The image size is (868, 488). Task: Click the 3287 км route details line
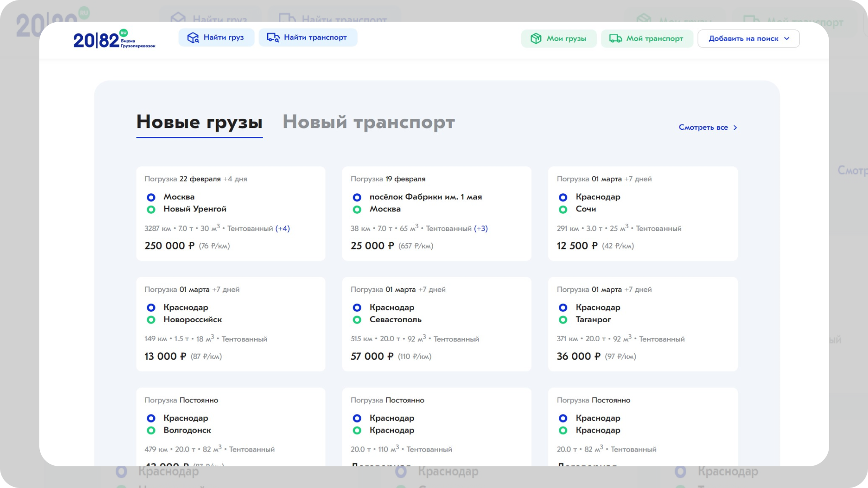(x=217, y=228)
